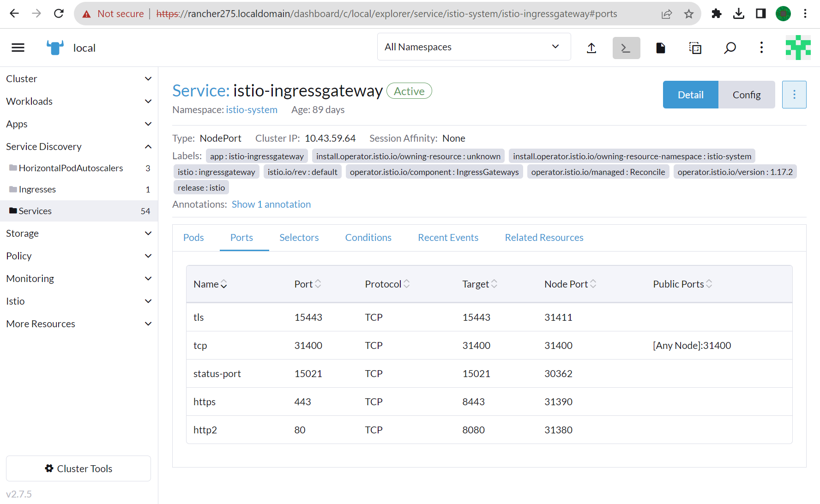The width and height of the screenshot is (820, 504).
Task: Copy KubeConfig to clipboard icon
Action: point(695,48)
